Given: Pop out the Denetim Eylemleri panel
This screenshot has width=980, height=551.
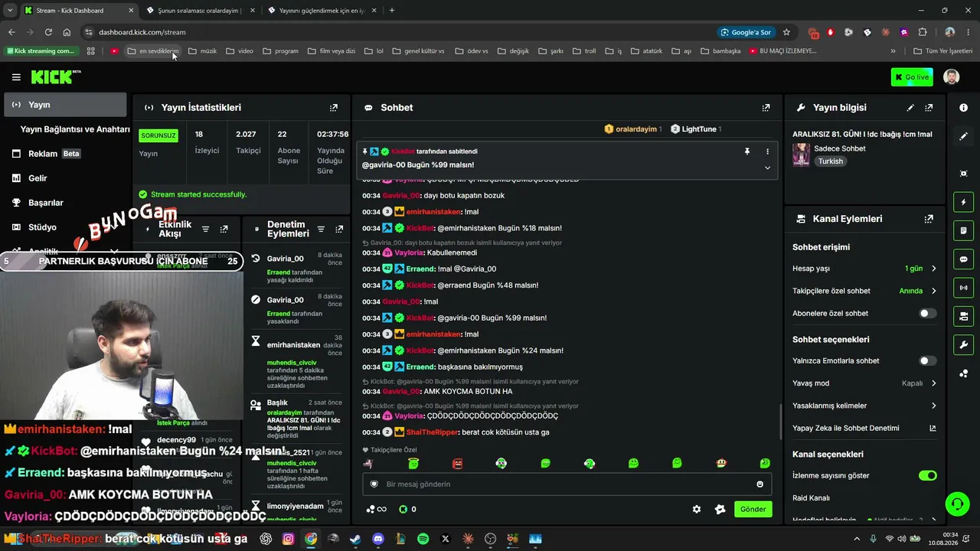Looking at the screenshot, I should coord(339,229).
